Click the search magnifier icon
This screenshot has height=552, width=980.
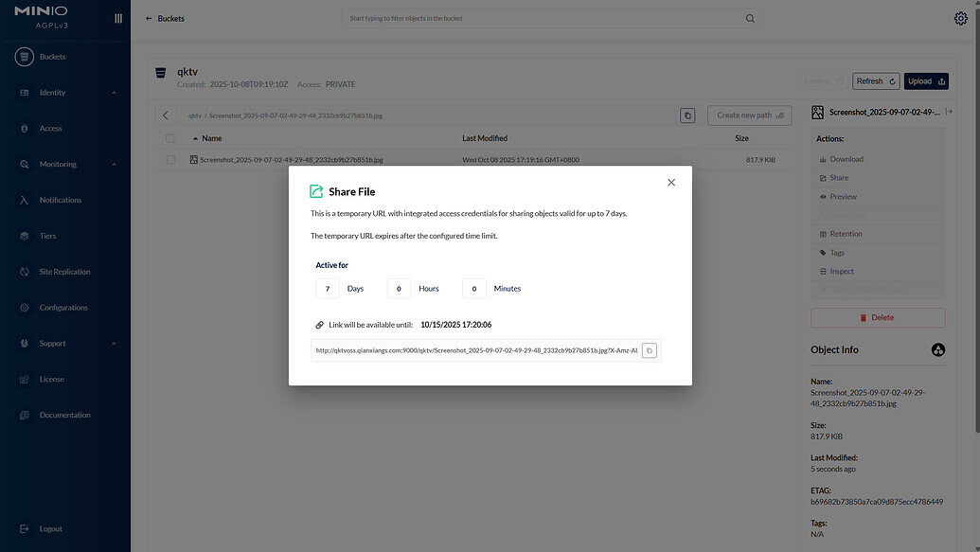[751, 18]
